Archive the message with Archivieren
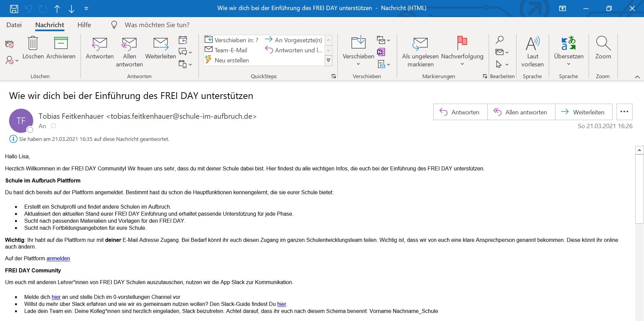This screenshot has width=644, height=321. click(x=61, y=48)
